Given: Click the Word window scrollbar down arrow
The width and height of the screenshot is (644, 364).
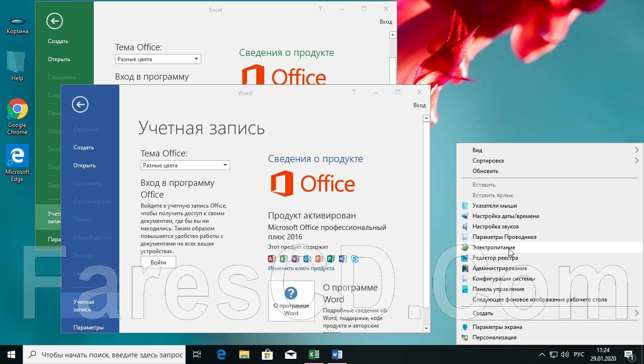Looking at the screenshot, I should [x=426, y=328].
